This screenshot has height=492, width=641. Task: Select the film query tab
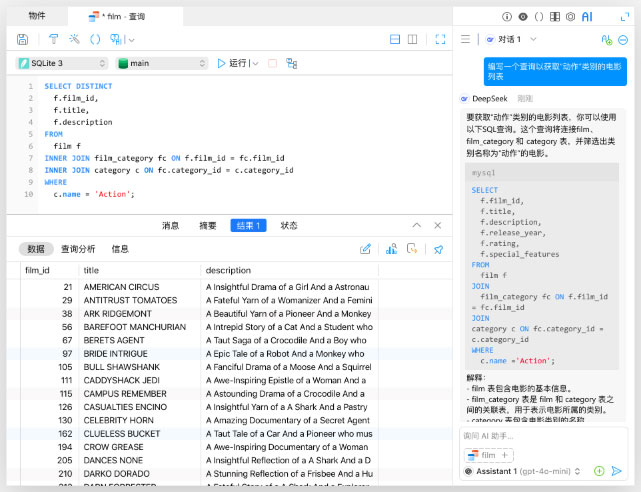pos(125,16)
